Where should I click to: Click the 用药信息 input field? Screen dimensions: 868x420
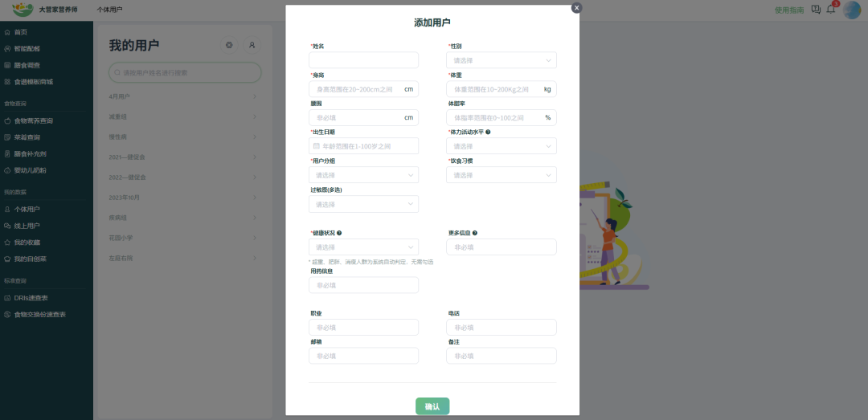pos(364,285)
